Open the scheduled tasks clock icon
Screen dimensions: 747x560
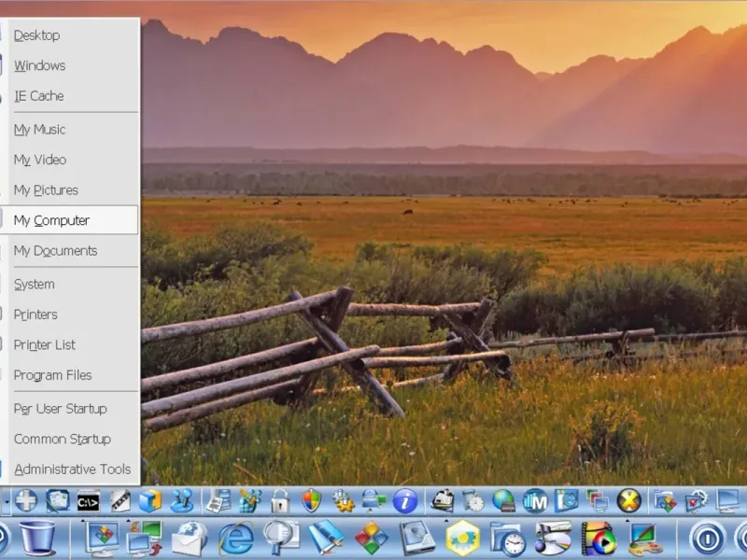click(472, 501)
